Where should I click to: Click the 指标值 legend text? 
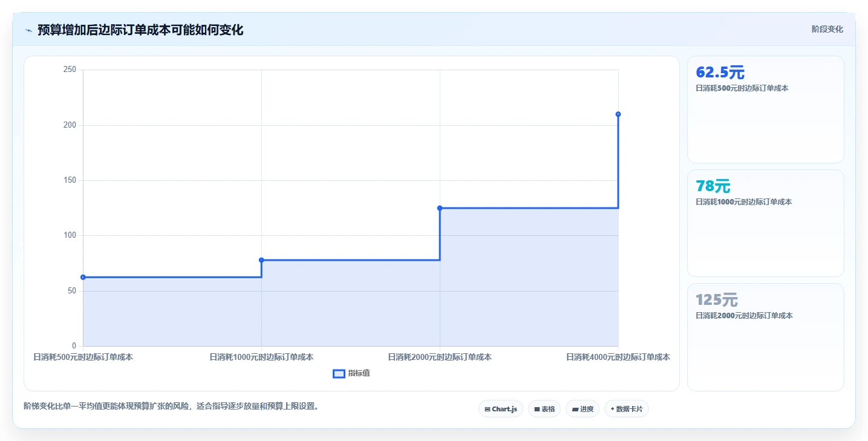coord(359,373)
